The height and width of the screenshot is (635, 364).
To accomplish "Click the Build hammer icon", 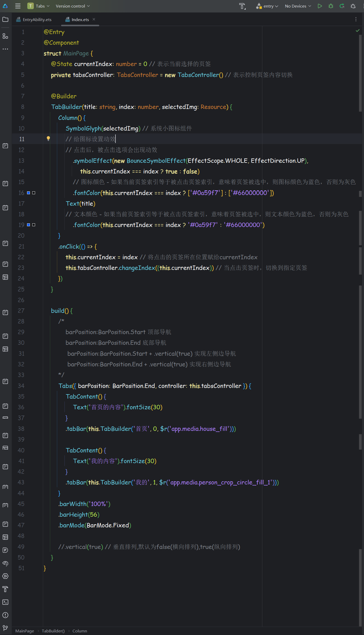I will [242, 6].
